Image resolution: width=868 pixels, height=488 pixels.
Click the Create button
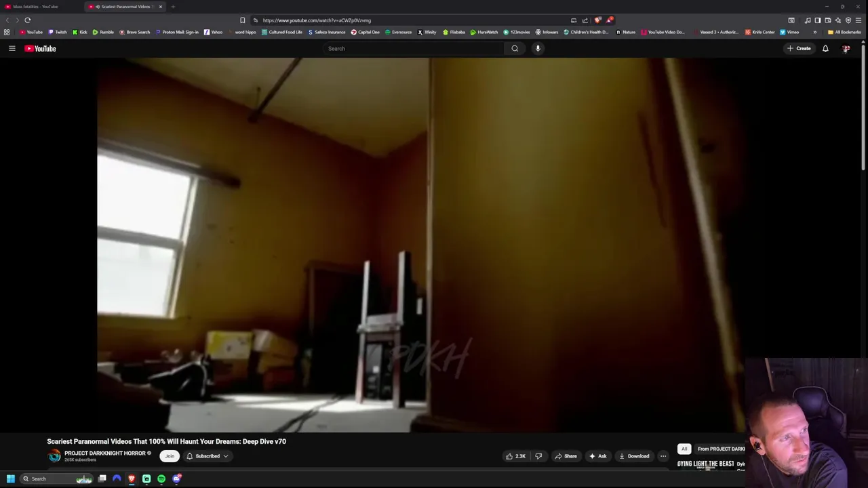pyautogui.click(x=799, y=48)
